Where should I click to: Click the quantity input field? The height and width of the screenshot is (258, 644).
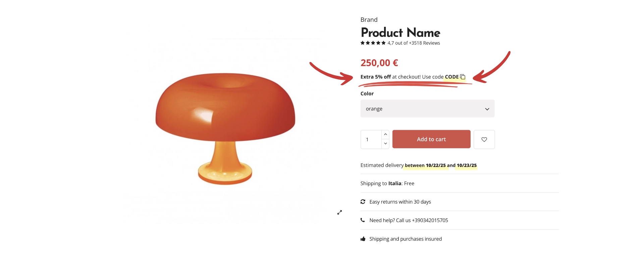[371, 139]
